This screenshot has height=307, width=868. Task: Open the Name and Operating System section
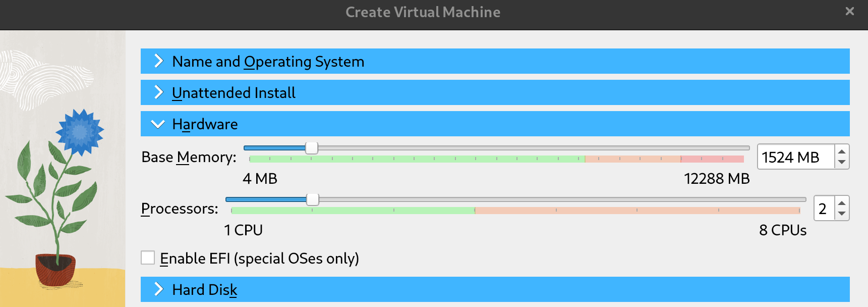(268, 61)
